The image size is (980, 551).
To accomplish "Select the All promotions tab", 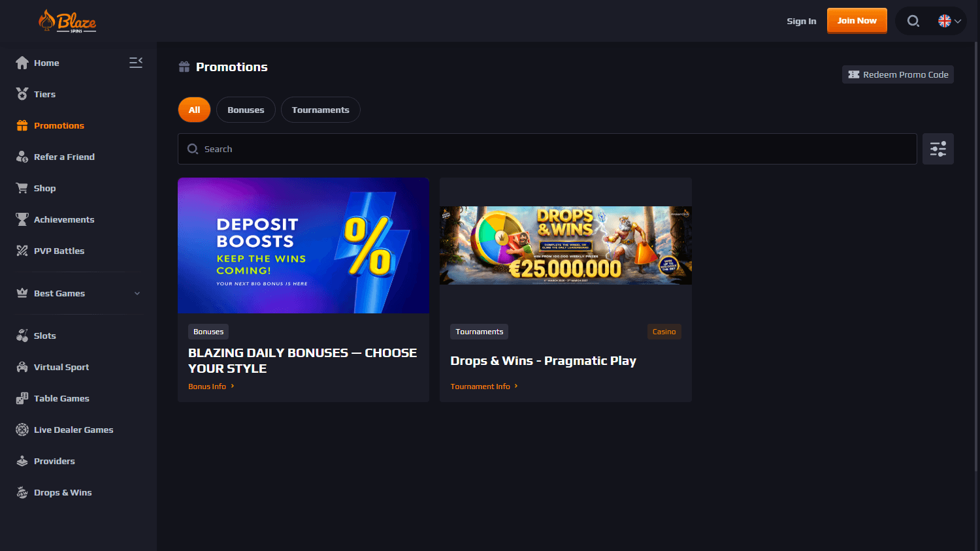I will click(194, 110).
